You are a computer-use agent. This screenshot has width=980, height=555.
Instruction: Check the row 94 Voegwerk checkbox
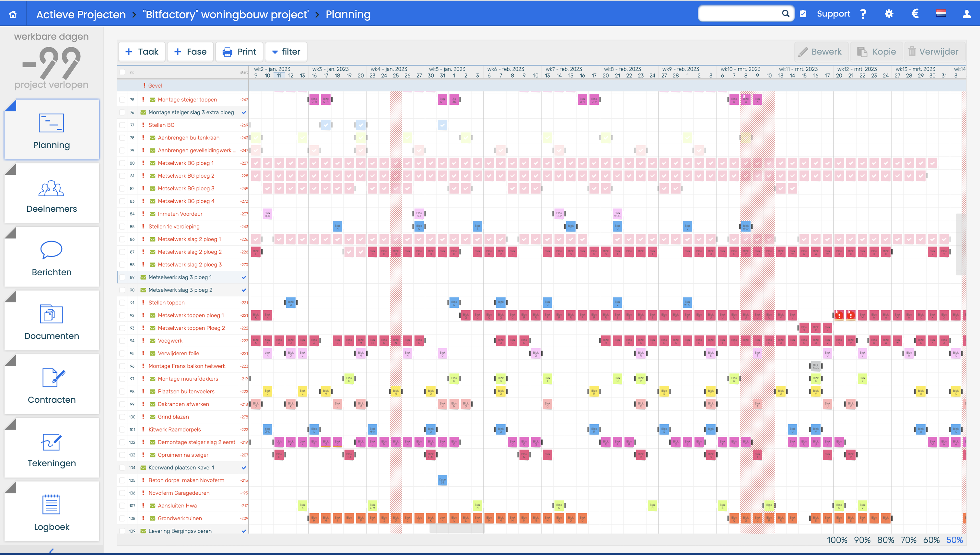coord(122,341)
